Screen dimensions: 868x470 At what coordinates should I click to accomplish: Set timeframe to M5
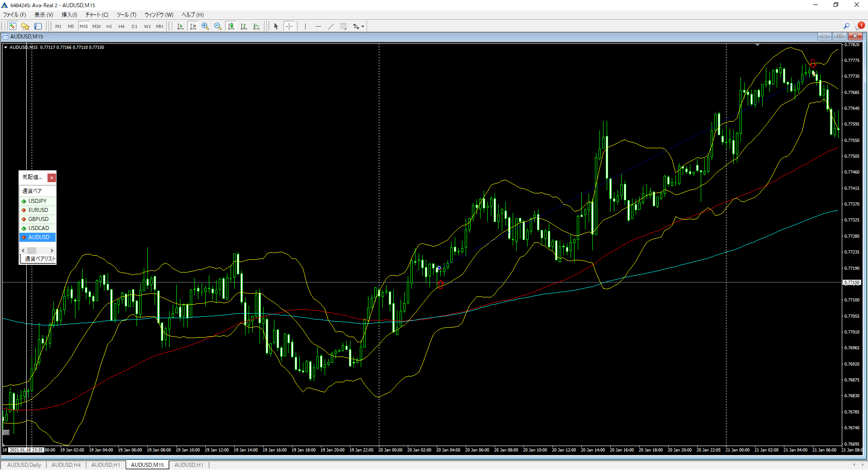tap(71, 26)
